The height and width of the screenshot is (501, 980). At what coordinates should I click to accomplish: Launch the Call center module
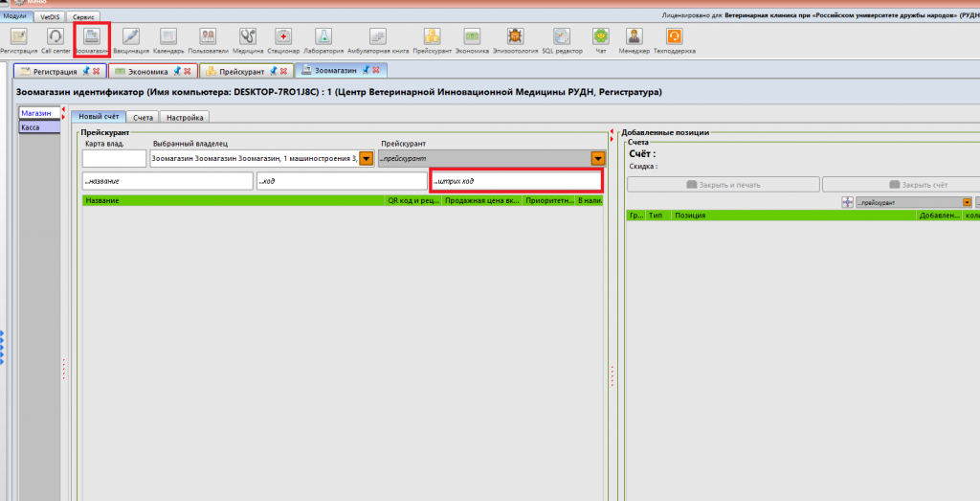point(56,38)
